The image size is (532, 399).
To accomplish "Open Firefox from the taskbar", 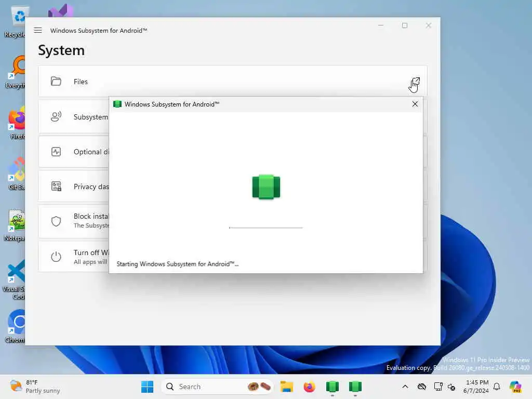I will click(x=309, y=387).
